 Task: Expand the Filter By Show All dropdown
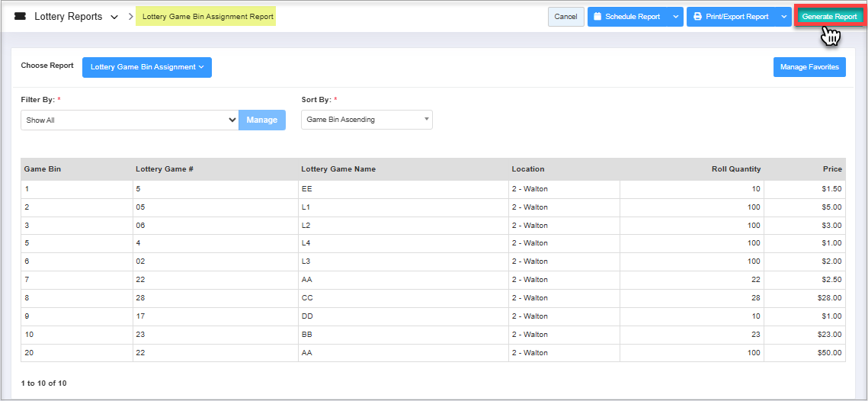click(x=130, y=120)
